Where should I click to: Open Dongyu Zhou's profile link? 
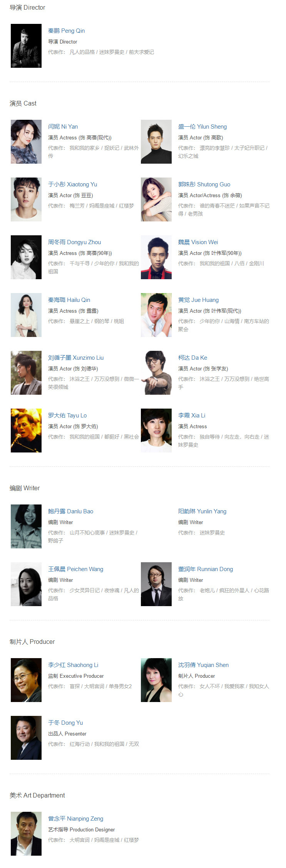pos(74,242)
